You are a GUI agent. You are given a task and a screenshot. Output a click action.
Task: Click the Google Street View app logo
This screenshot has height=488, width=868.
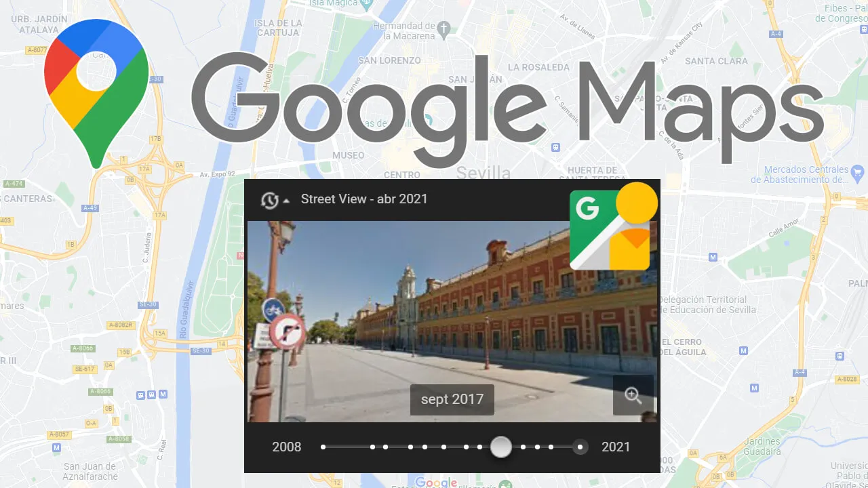click(614, 227)
